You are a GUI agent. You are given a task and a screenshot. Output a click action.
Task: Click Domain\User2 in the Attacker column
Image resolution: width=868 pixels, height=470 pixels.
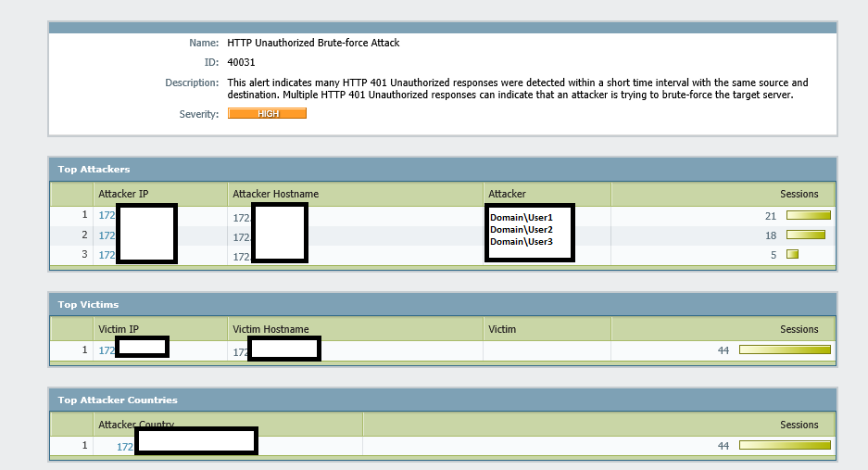click(x=522, y=230)
